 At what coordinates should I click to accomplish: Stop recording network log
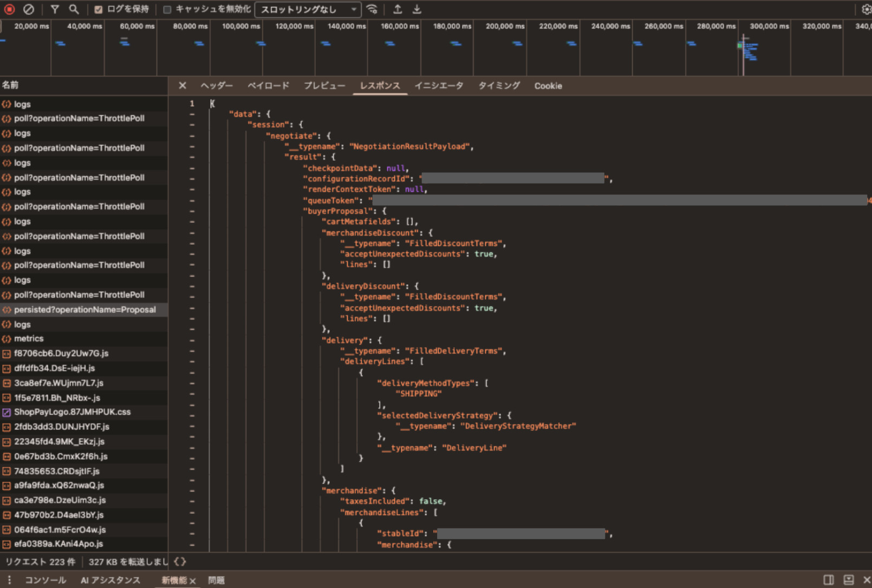click(x=9, y=9)
